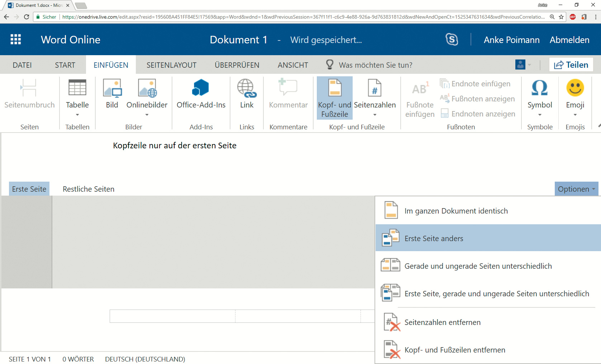Switch to the SEITENLAYOUT tab

171,65
